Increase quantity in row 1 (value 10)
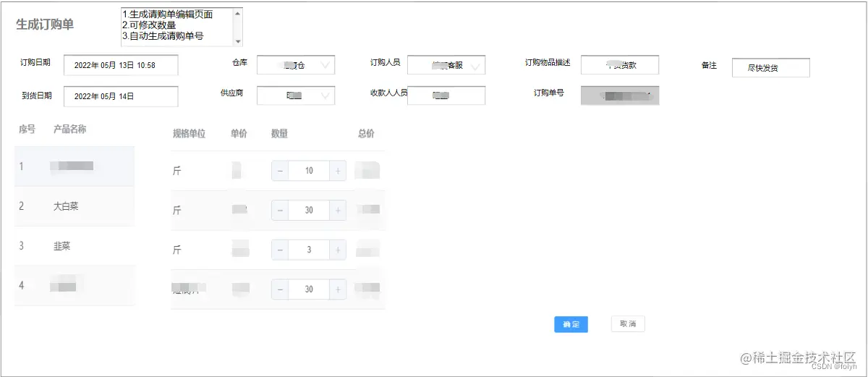Screen dimensions: 868x377 (338, 171)
